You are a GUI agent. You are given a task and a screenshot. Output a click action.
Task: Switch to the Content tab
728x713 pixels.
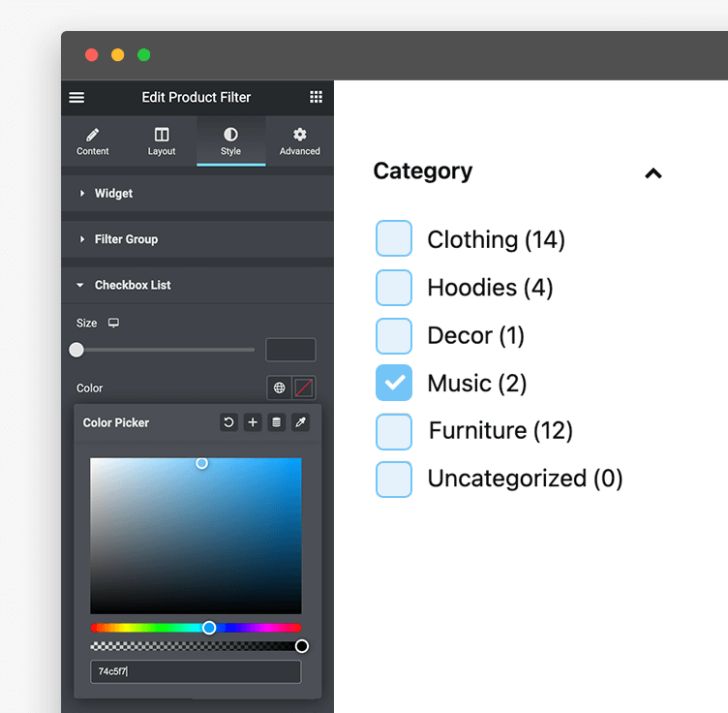click(93, 141)
